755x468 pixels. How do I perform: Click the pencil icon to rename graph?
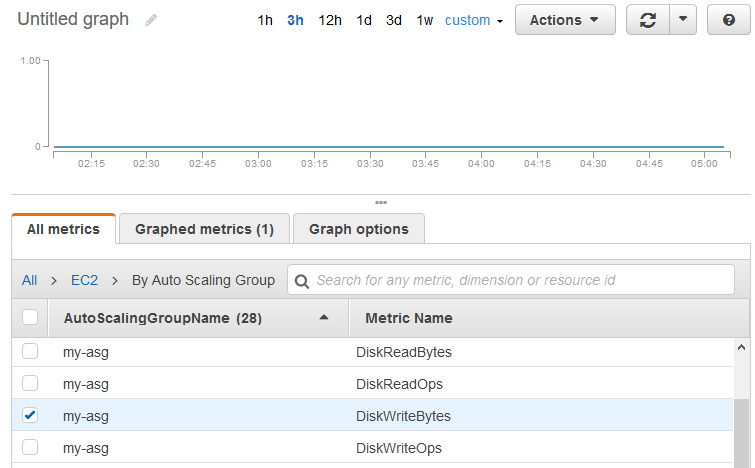(151, 20)
